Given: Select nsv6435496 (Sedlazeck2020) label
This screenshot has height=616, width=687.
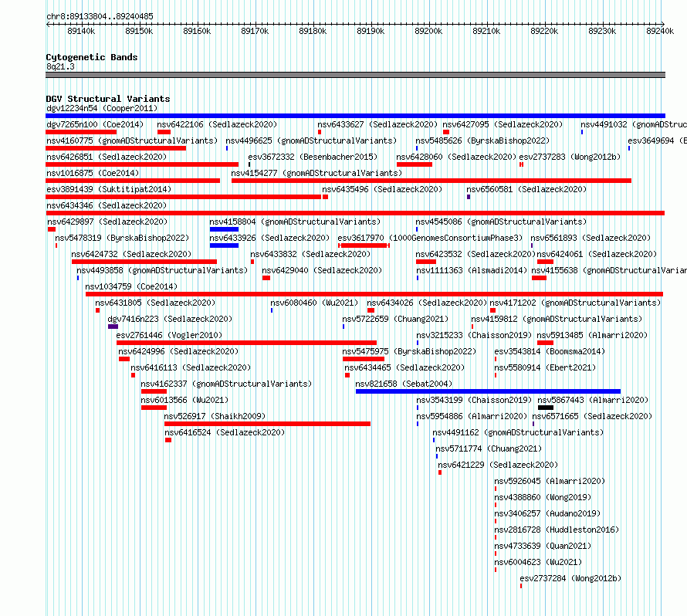Looking at the screenshot, I should pyautogui.click(x=382, y=189).
